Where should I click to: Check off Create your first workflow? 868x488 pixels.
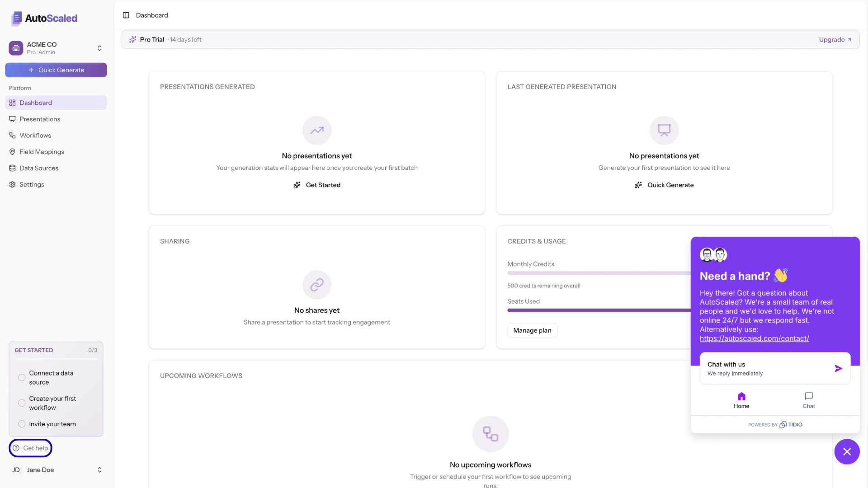pyautogui.click(x=22, y=403)
